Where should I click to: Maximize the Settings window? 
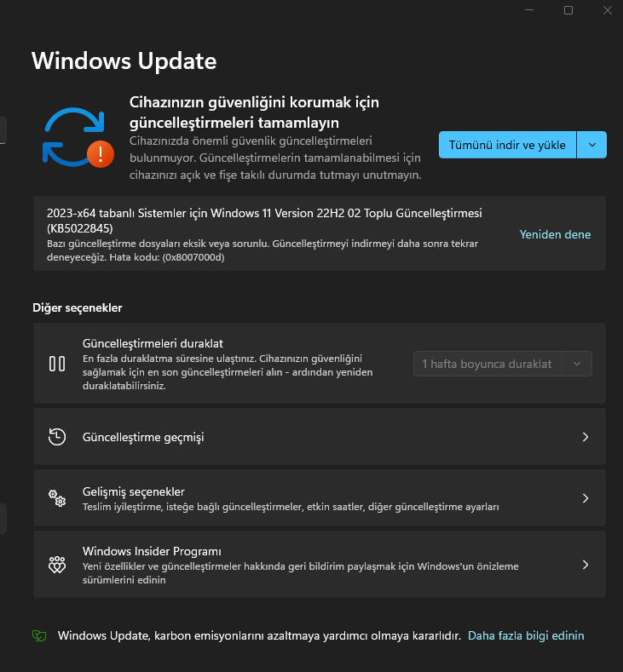[568, 10]
